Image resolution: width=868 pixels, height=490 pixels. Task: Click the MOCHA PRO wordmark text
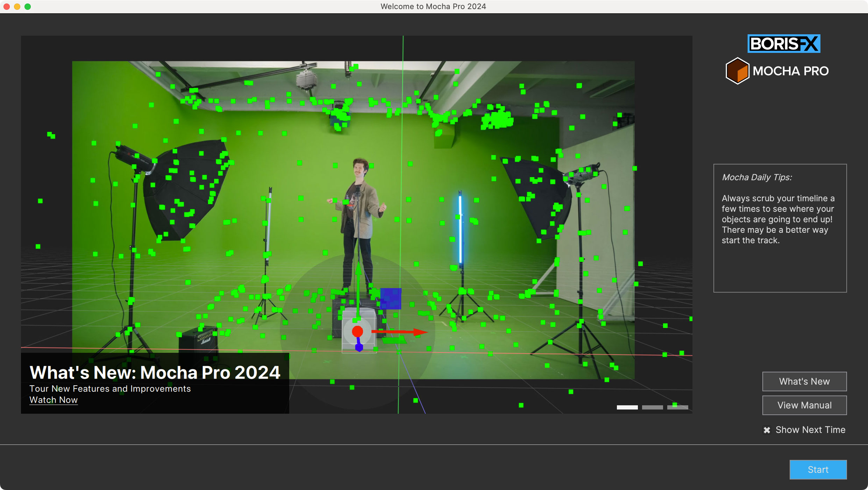pyautogui.click(x=791, y=71)
